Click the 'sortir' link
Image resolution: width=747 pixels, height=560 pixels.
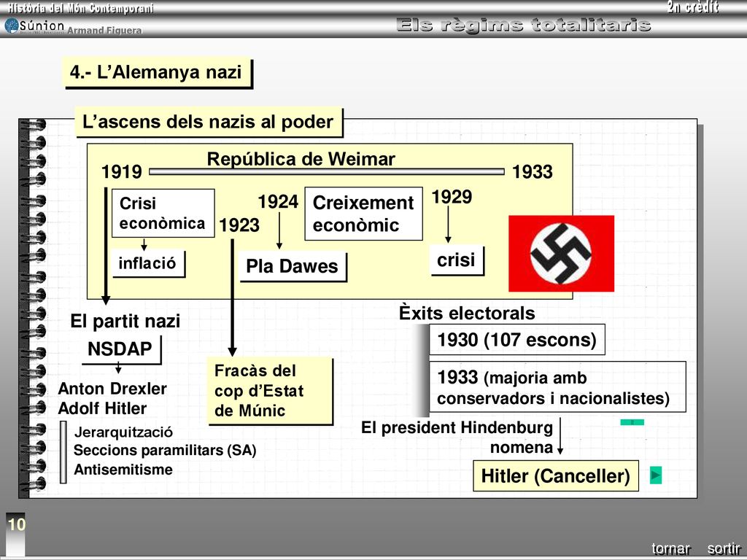(x=723, y=548)
